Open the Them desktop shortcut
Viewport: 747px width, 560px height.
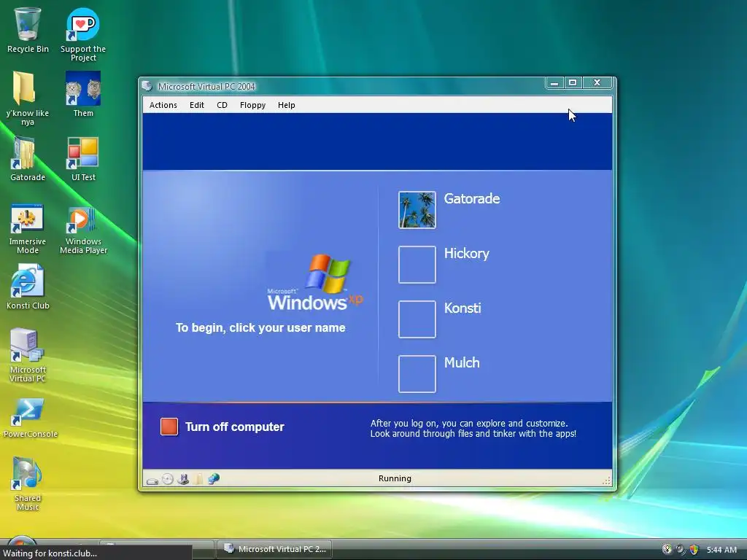tap(83, 94)
